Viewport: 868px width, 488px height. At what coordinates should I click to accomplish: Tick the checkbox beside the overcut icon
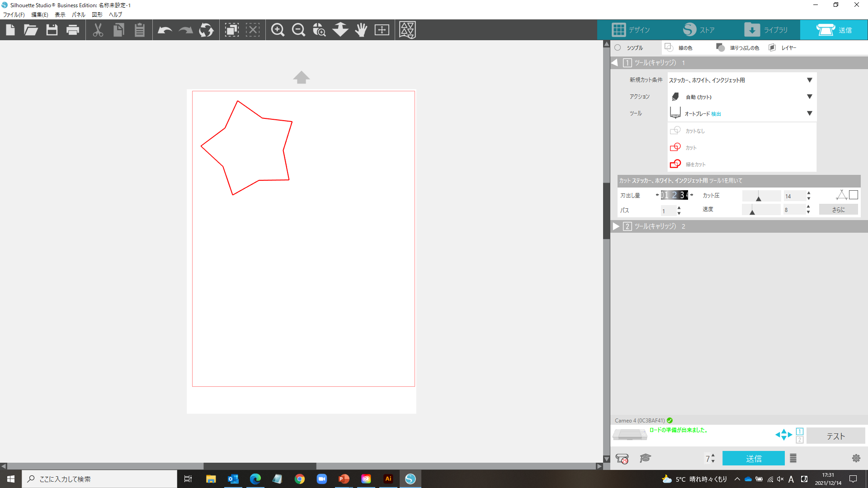(854, 195)
